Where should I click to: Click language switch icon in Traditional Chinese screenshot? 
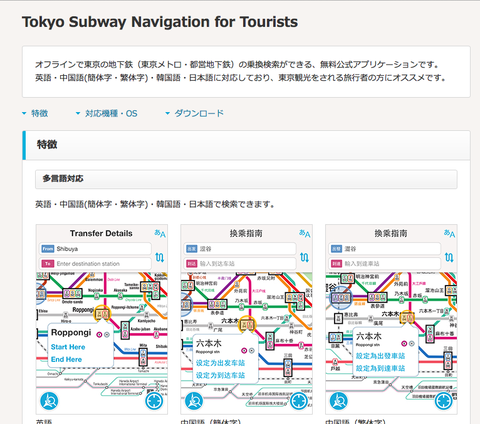pyautogui.click(x=449, y=234)
